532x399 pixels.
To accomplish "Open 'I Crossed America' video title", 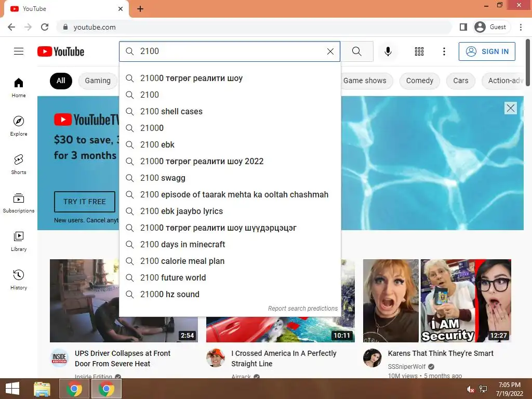I will 284,358.
